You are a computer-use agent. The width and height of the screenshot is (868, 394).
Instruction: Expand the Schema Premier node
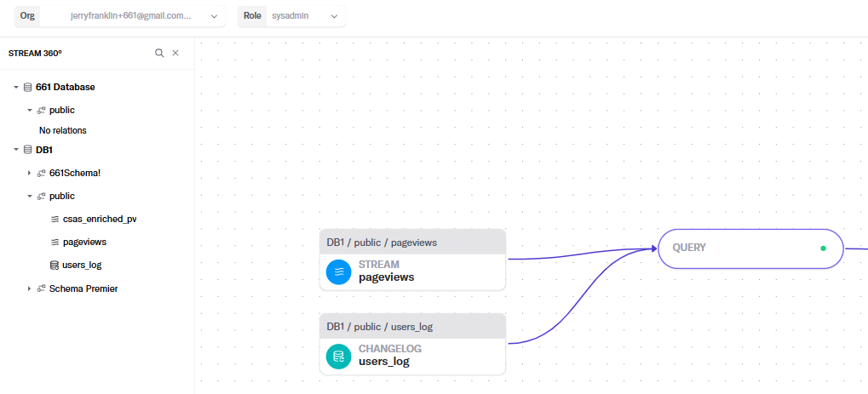[29, 288]
